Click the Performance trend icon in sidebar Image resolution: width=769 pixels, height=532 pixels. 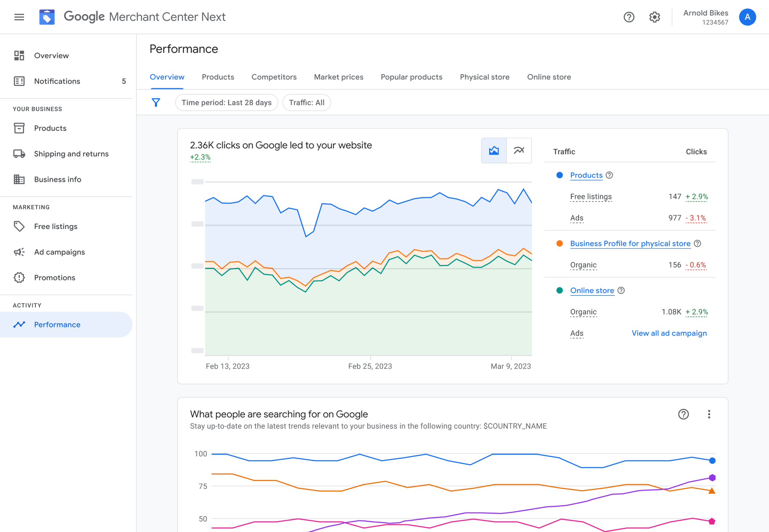19,324
